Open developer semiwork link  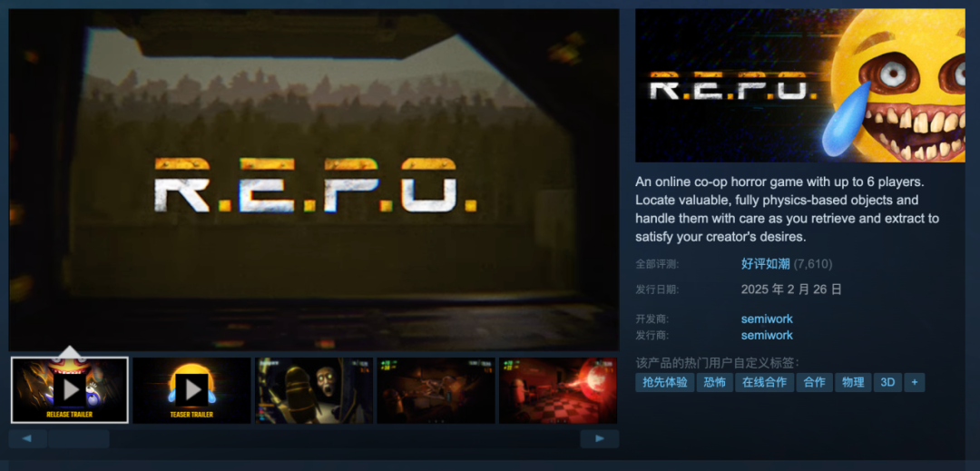[767, 319]
